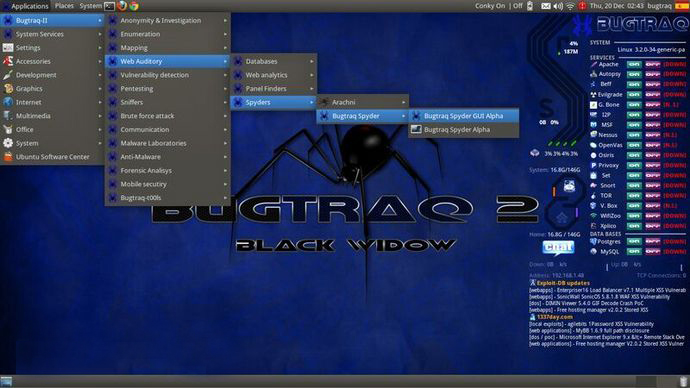
Task: Click the Spanish flag keyboard layout indicator
Action: pos(681,6)
